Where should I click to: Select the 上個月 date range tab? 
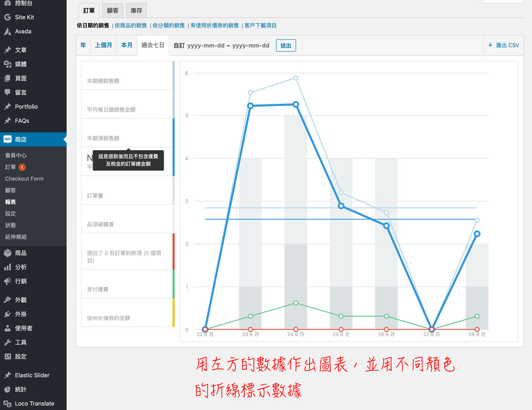pyautogui.click(x=103, y=45)
